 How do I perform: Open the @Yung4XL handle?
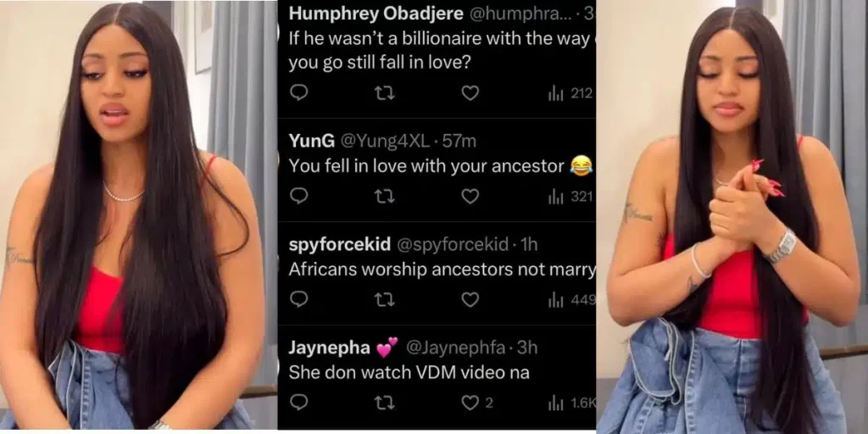click(x=385, y=142)
